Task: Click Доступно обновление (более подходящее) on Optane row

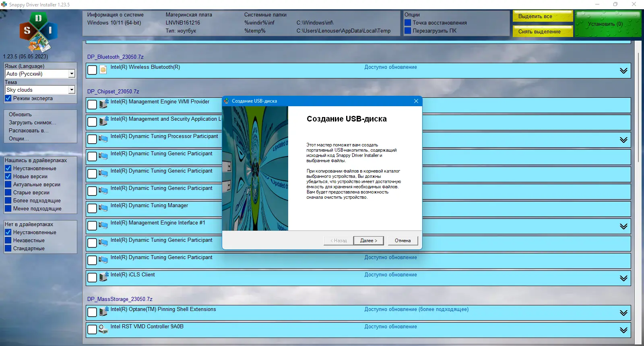Action: click(x=417, y=309)
